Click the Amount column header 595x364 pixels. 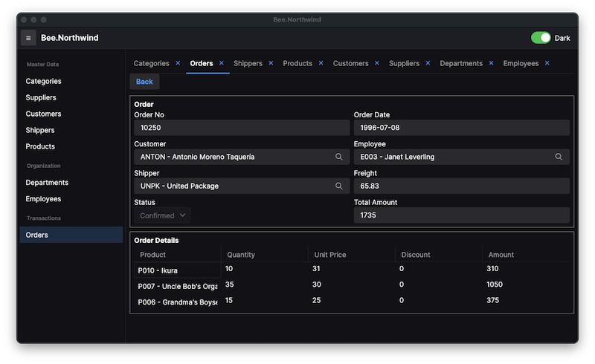click(x=526, y=254)
